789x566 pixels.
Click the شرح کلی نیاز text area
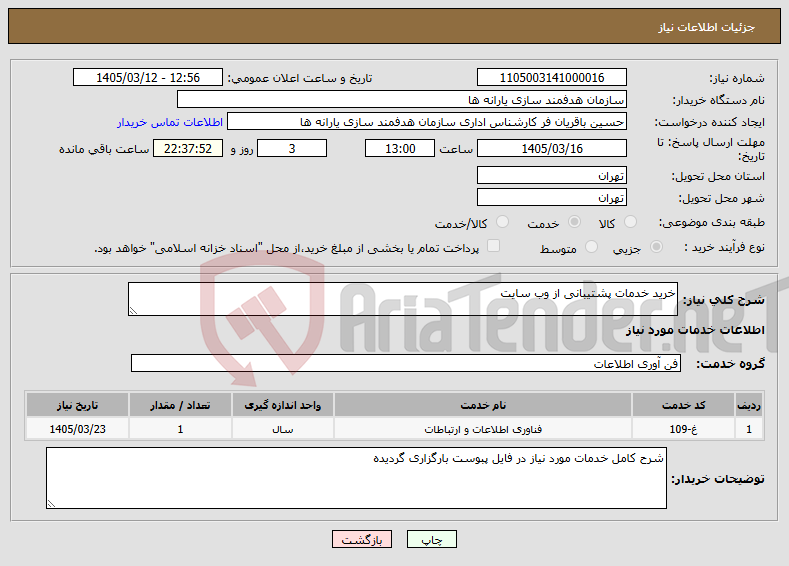tap(403, 299)
